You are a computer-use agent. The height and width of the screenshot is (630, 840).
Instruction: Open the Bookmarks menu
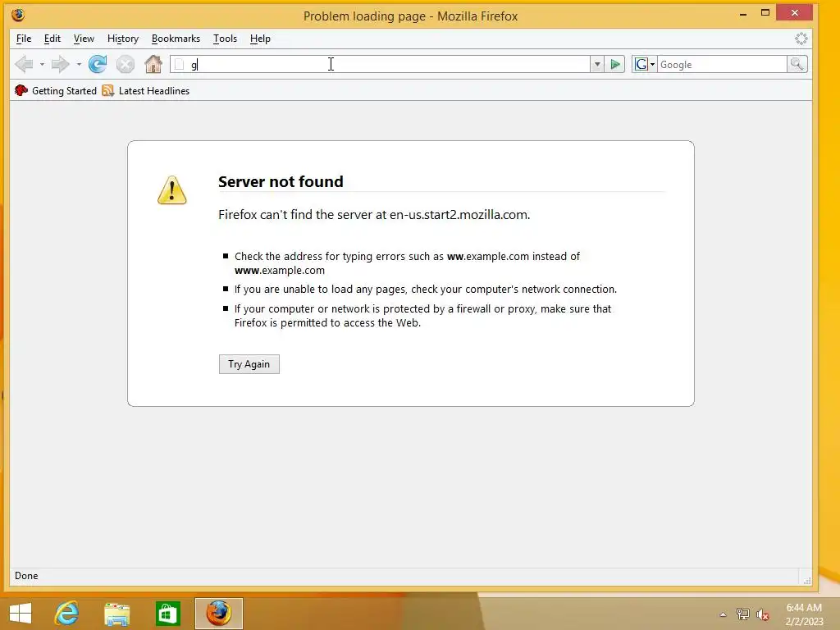pos(176,39)
